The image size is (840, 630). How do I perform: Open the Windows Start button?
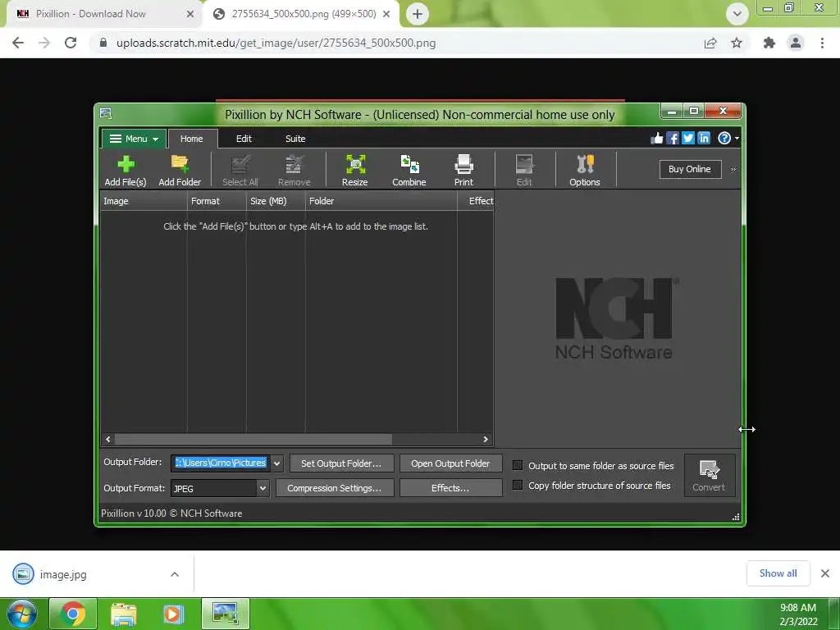click(x=22, y=614)
